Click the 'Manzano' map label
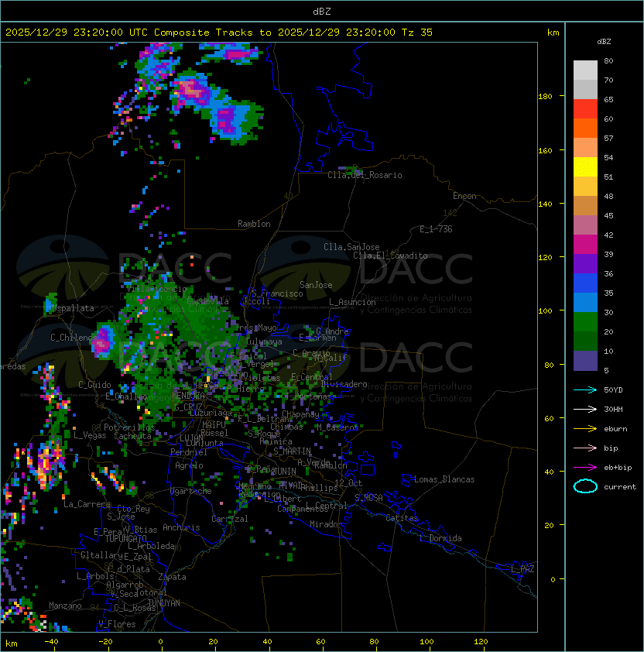 65,606
